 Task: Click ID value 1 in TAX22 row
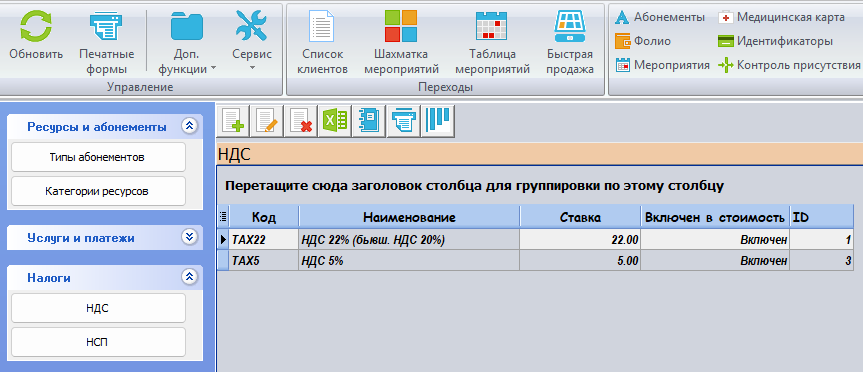point(822,239)
